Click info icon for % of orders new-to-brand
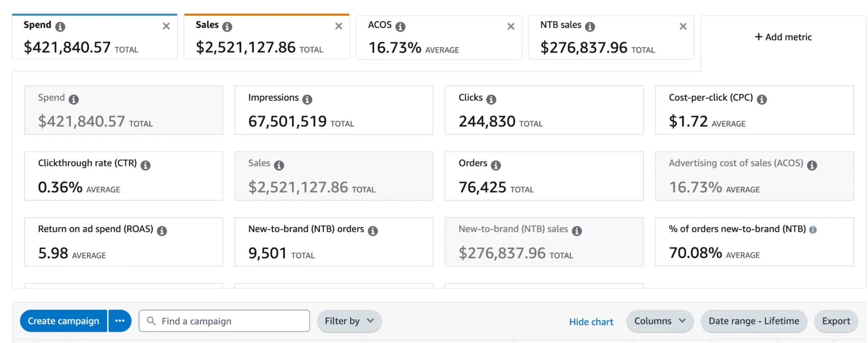Viewport: 868px width, 343px height. [813, 230]
